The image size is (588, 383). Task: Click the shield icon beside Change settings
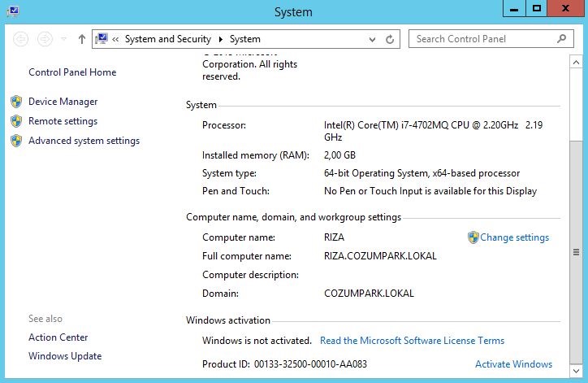coord(473,237)
